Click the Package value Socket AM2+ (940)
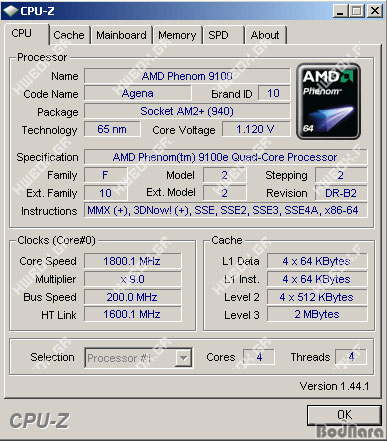Viewport: 387px width, 441px height. (x=187, y=111)
